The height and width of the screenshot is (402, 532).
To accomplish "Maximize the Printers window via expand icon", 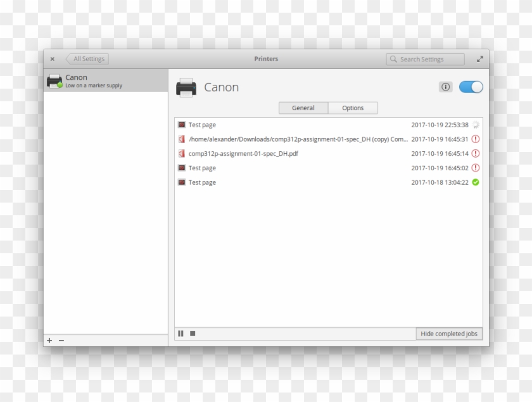I will pos(480,59).
